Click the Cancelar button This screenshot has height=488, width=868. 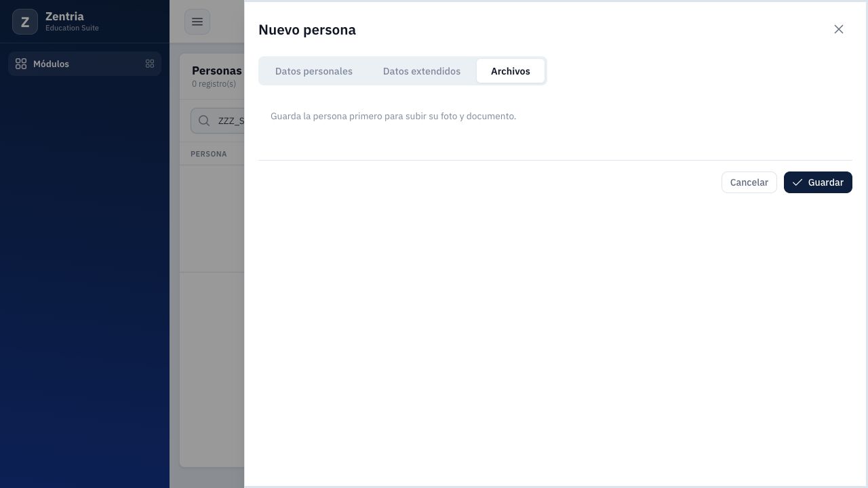point(749,182)
